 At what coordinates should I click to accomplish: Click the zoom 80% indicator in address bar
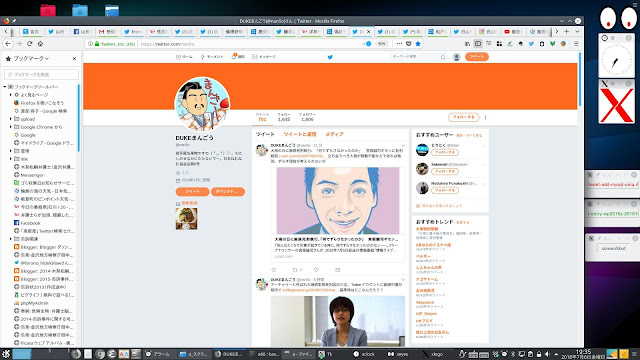381,44
